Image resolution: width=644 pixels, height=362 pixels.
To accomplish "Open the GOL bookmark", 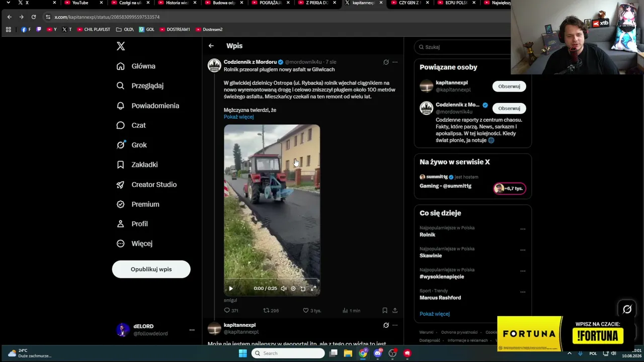I will (x=147, y=30).
